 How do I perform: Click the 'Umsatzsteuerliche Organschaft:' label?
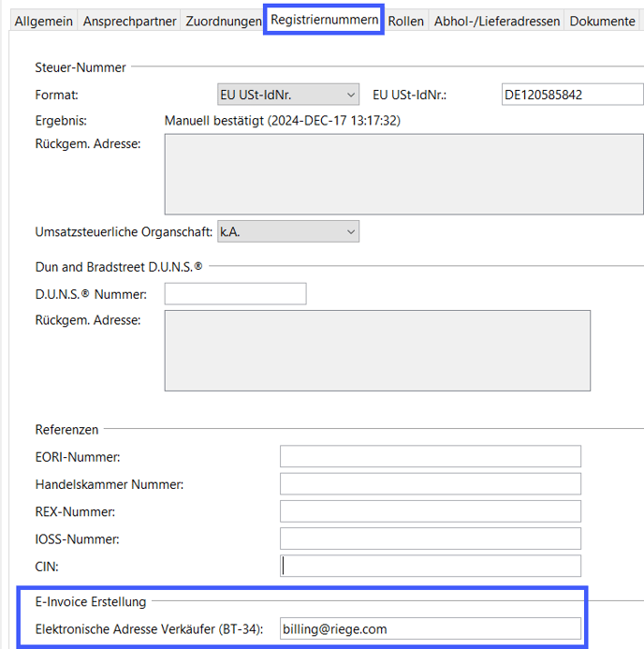[124, 232]
